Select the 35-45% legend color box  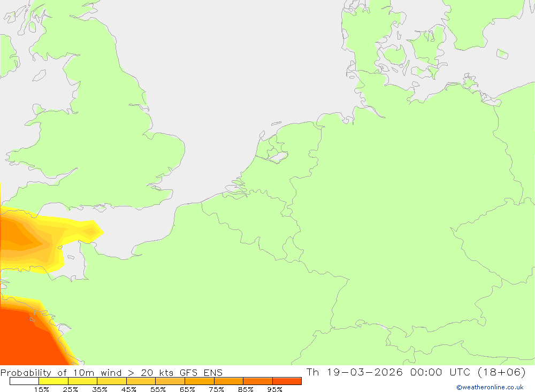pos(112,381)
